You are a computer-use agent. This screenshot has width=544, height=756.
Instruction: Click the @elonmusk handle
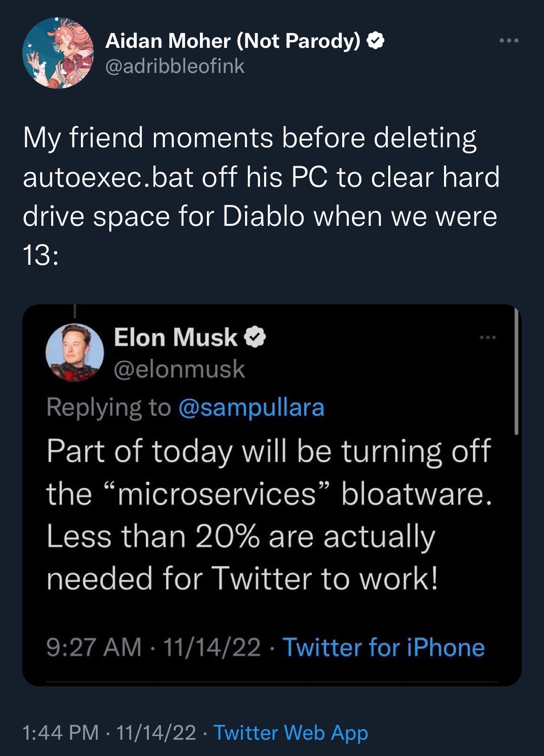point(179,369)
